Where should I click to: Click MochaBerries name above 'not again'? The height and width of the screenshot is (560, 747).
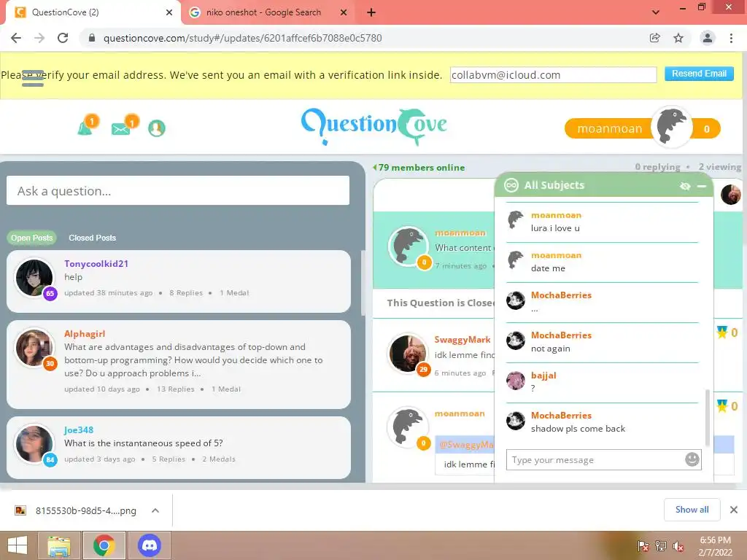pos(561,335)
